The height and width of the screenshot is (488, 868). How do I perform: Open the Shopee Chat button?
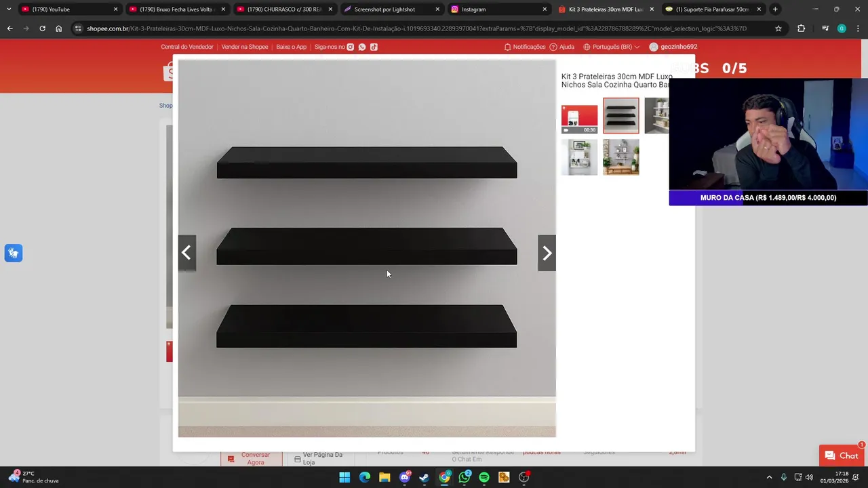coord(842,456)
